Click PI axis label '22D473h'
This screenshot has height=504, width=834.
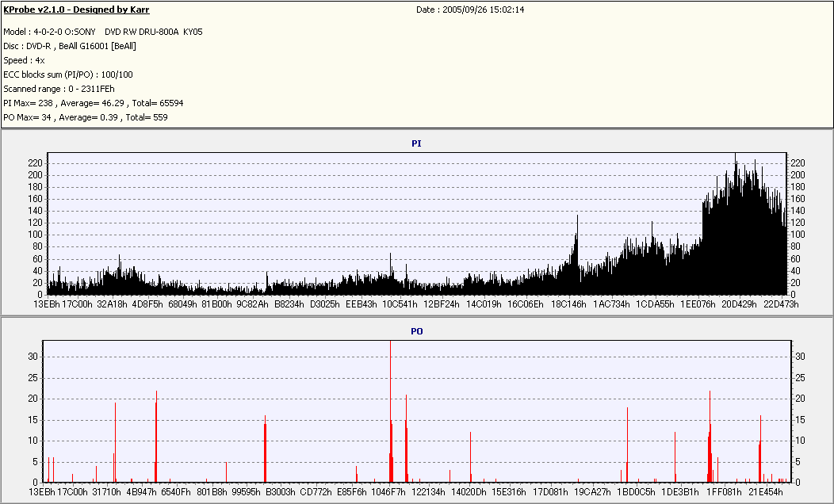tap(781, 304)
